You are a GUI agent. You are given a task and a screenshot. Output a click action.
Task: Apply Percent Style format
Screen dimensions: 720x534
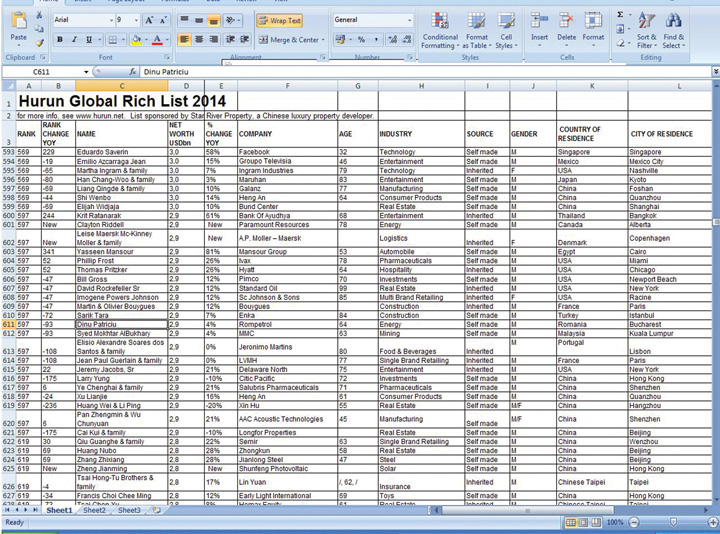pyautogui.click(x=361, y=40)
